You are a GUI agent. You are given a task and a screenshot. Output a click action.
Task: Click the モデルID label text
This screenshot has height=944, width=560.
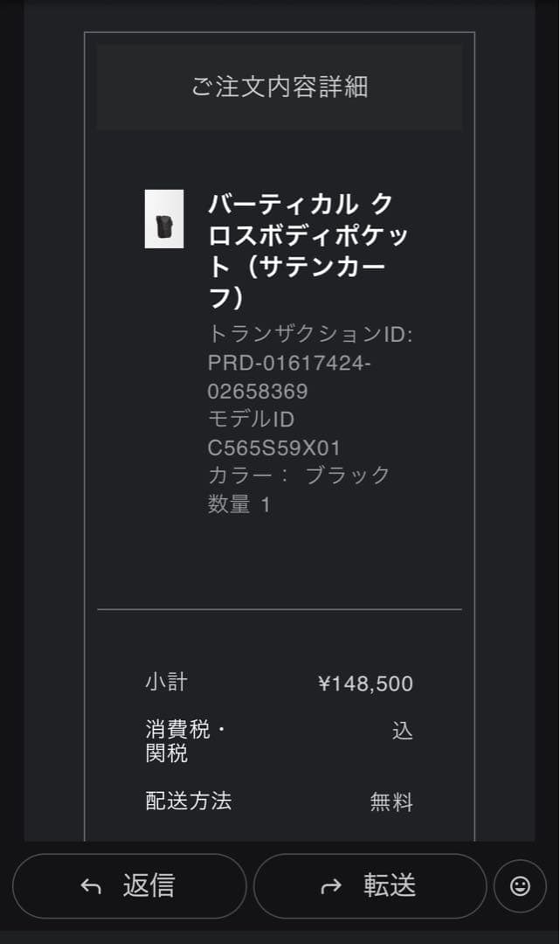click(251, 420)
